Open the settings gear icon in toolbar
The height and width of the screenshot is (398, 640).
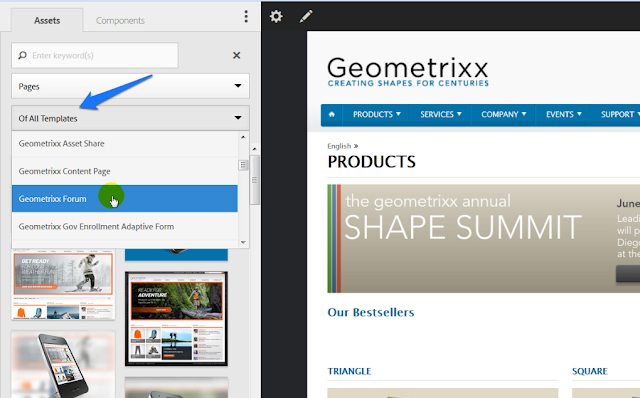(x=276, y=16)
